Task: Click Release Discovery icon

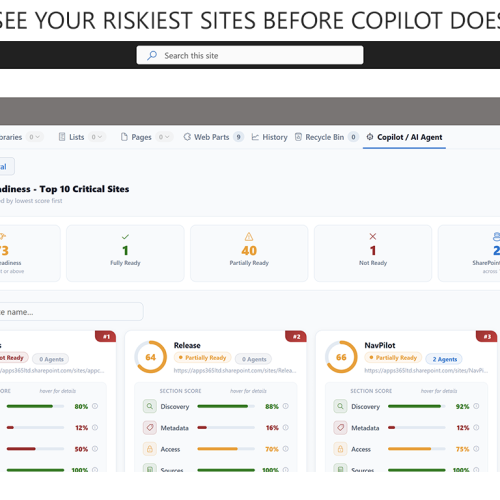Action: click(x=150, y=406)
